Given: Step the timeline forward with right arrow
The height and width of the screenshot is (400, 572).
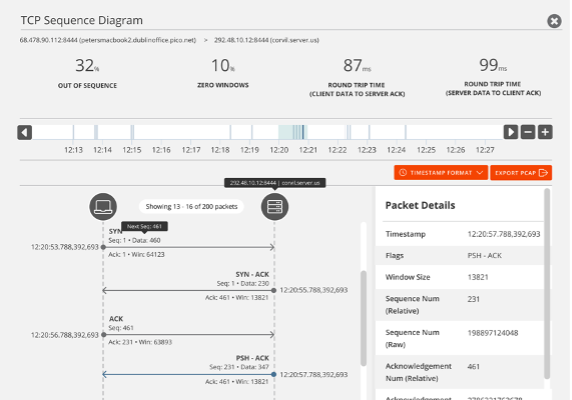Looking at the screenshot, I should pyautogui.click(x=511, y=132).
